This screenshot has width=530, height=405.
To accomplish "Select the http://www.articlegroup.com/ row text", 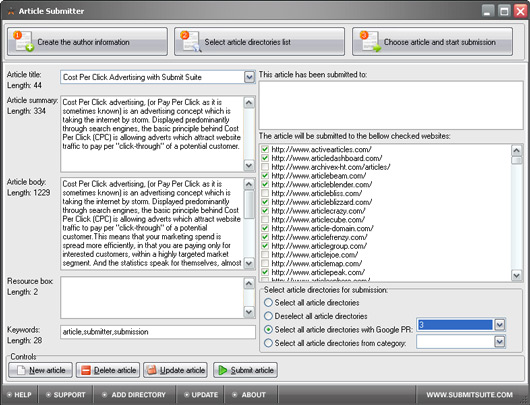I will click(x=319, y=246).
